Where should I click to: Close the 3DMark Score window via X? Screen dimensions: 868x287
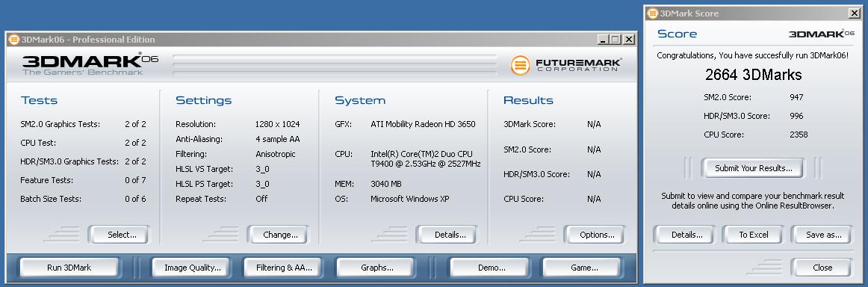point(854,13)
